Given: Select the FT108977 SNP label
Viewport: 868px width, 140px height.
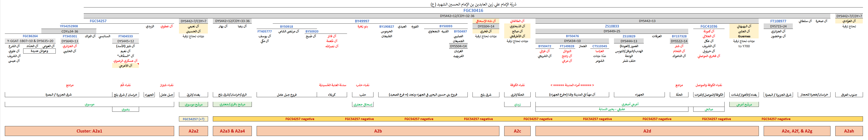Looking at the screenshot, I should pos(778,21).
